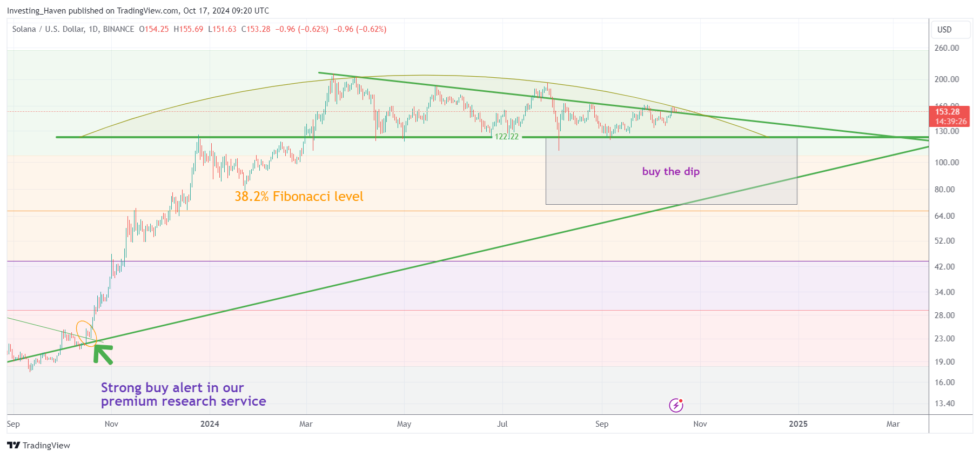Image resolution: width=980 pixels, height=457 pixels.
Task: Click the 28.00 price axis label
Action: click(x=945, y=315)
